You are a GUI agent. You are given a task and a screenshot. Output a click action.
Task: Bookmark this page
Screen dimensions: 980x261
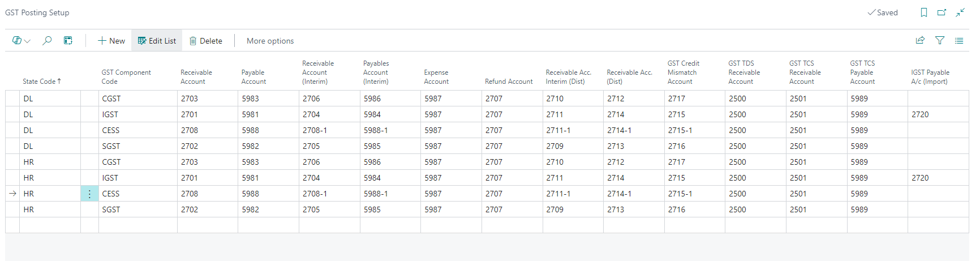924,12
